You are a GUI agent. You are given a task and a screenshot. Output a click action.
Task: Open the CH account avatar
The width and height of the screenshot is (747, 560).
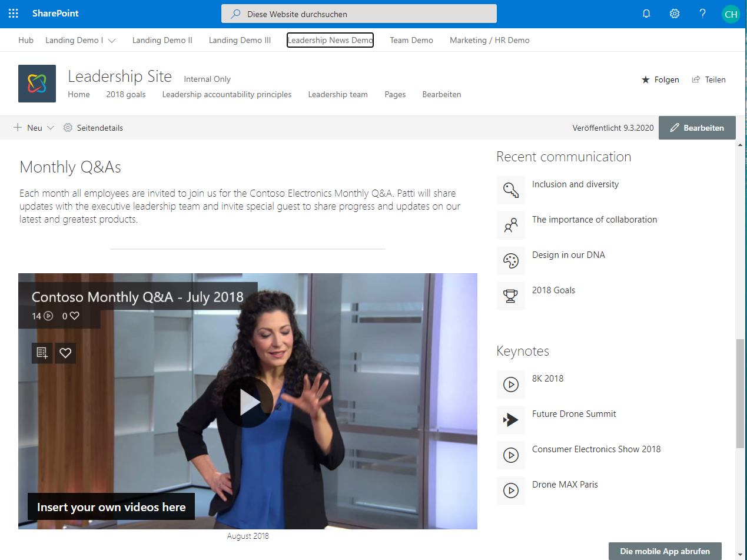[731, 14]
